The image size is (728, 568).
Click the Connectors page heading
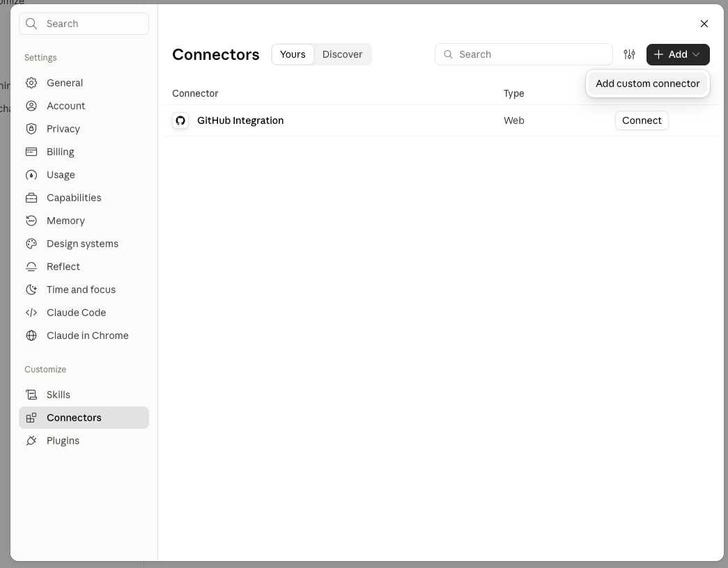pyautogui.click(x=216, y=54)
